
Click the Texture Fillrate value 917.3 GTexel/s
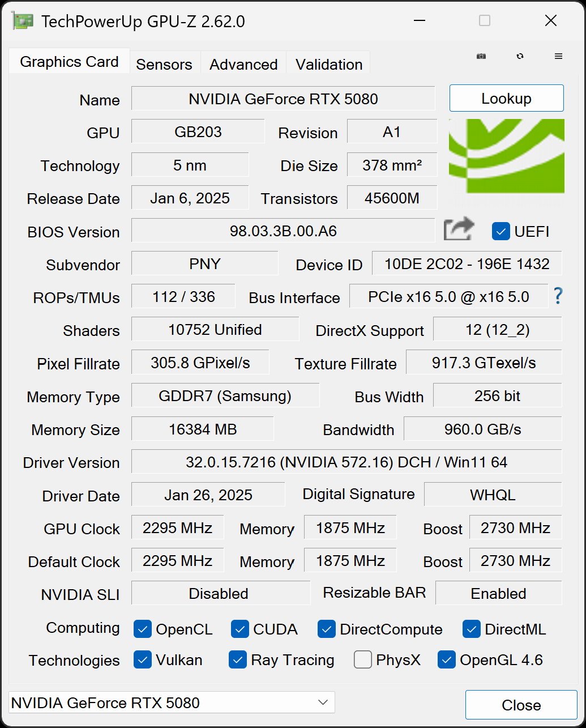[484, 362]
